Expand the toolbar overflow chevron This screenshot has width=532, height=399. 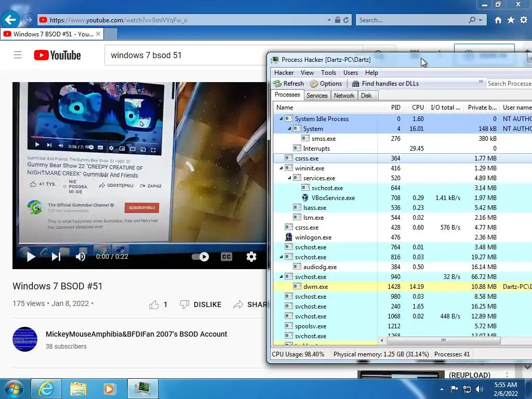pos(481,82)
